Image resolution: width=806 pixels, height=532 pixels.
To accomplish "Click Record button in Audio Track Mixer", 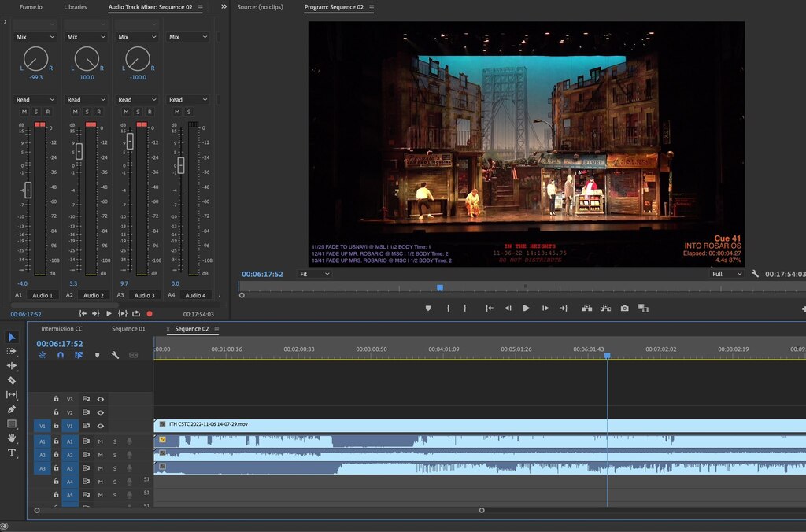I will coord(150,313).
